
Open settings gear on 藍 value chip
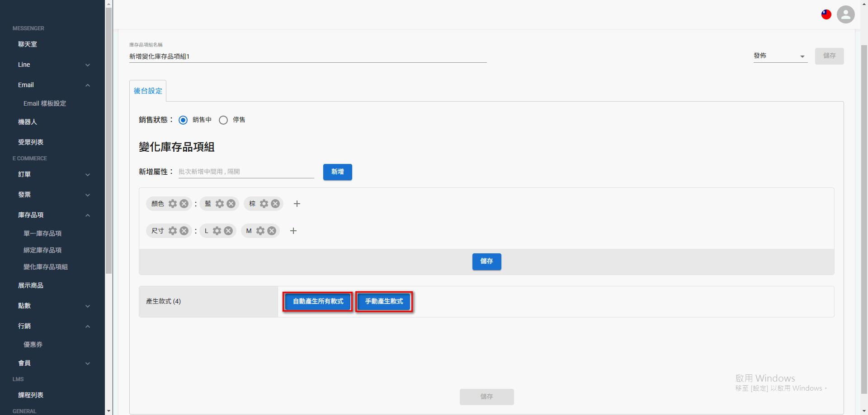[x=220, y=204]
